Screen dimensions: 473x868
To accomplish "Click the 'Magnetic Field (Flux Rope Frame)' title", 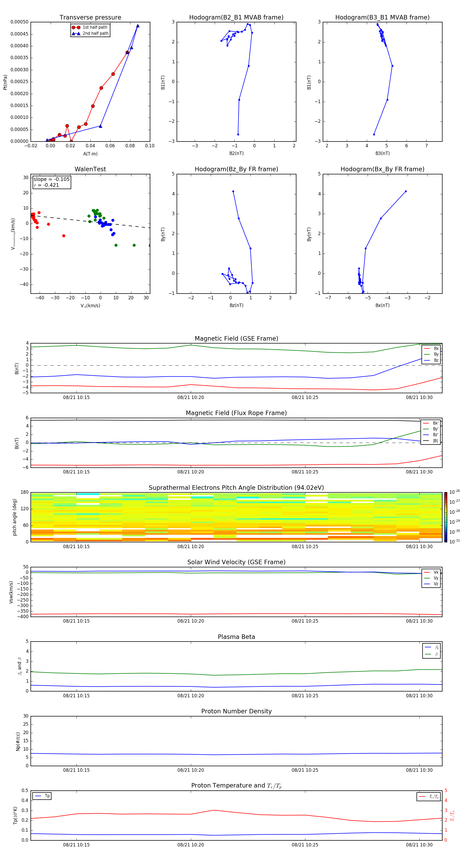I will click(x=236, y=413).
